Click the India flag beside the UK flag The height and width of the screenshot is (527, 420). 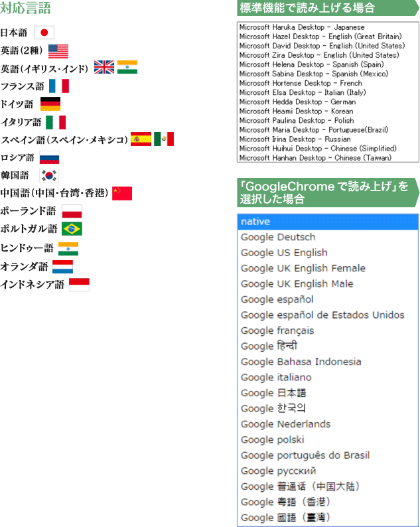127,67
